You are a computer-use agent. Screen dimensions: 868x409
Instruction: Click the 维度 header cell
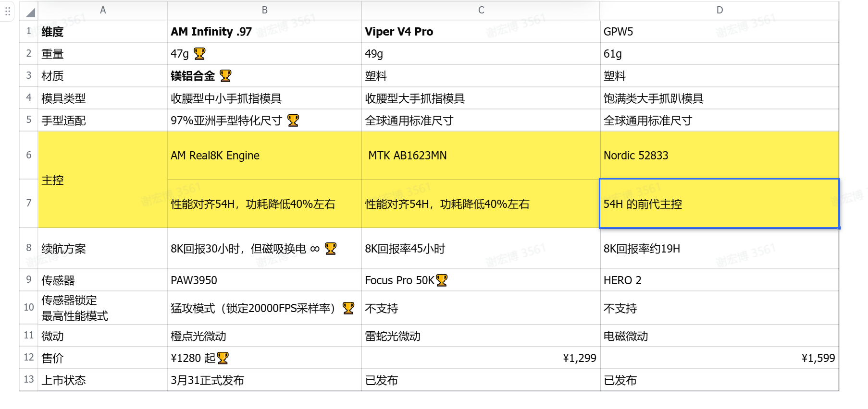click(103, 32)
